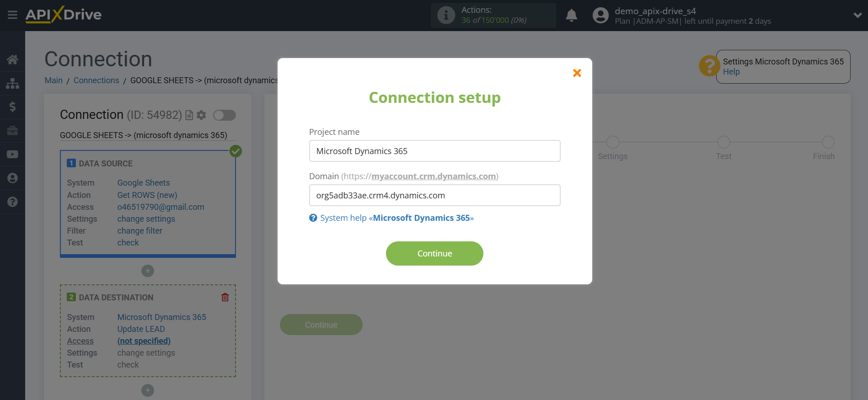Viewport: 868px width, 400px height.
Task: Select the Finish step circle
Action: click(x=828, y=142)
